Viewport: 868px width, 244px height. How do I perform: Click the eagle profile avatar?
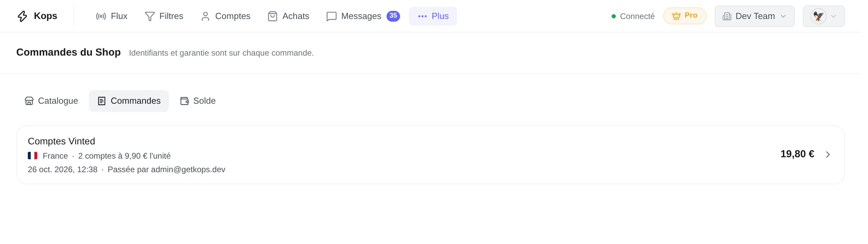click(818, 16)
